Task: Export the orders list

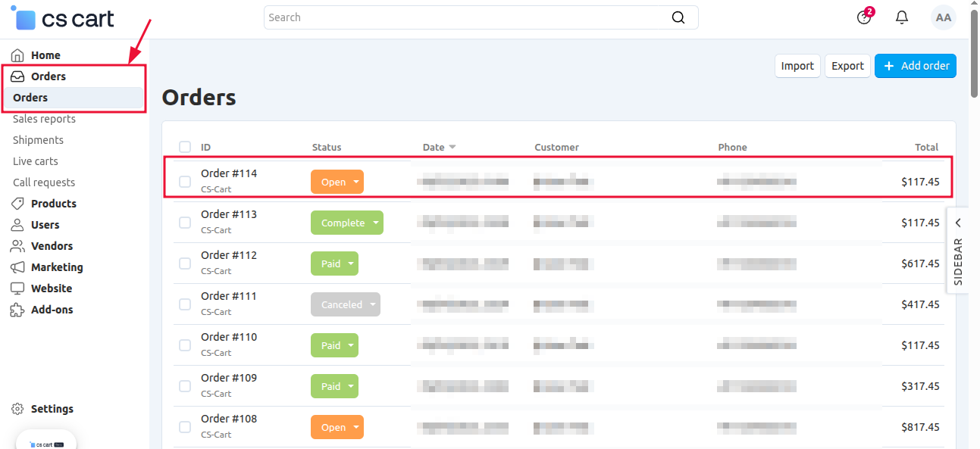Action: [847, 66]
